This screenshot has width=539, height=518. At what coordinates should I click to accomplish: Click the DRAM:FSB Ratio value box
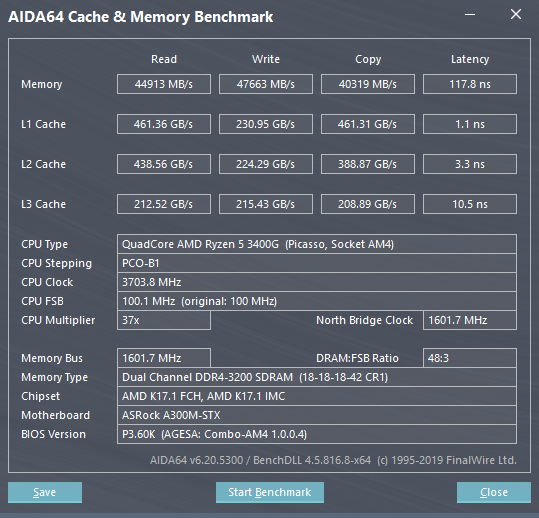470,358
